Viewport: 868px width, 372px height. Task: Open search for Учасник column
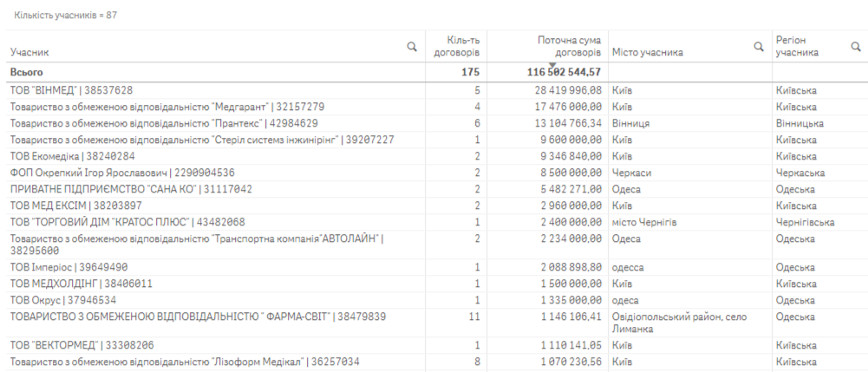tap(412, 47)
